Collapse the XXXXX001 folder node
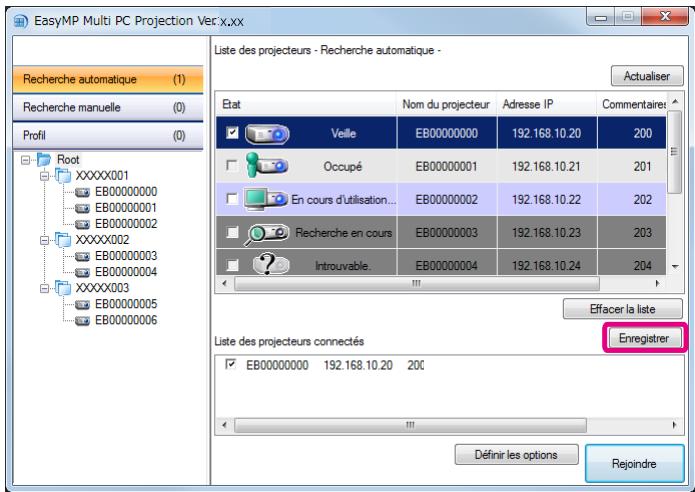Image resolution: width=695 pixels, height=492 pixels. (44, 176)
